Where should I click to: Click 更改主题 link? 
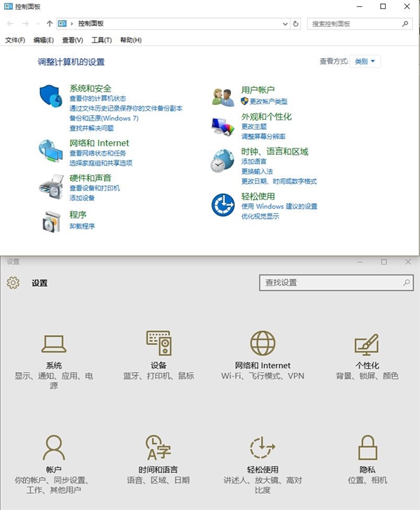pos(254,126)
